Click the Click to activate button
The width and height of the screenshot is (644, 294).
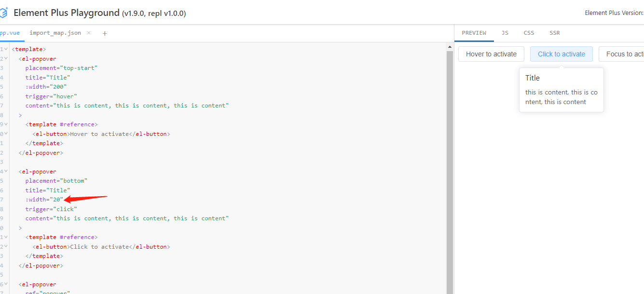(561, 54)
